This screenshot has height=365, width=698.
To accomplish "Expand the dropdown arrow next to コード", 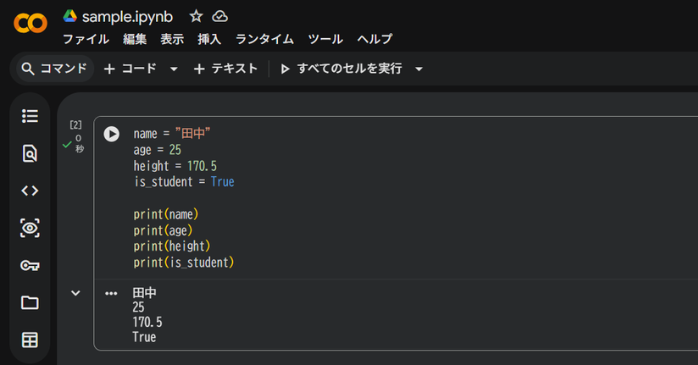I will [174, 69].
